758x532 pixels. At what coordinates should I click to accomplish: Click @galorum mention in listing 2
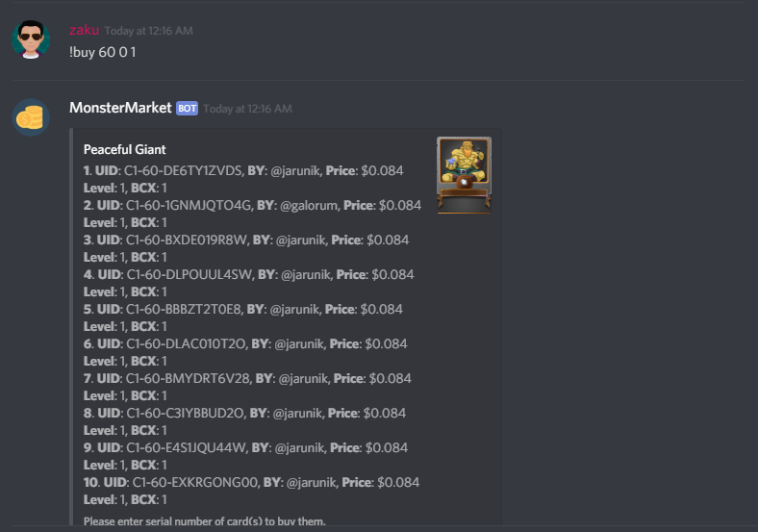(309, 206)
